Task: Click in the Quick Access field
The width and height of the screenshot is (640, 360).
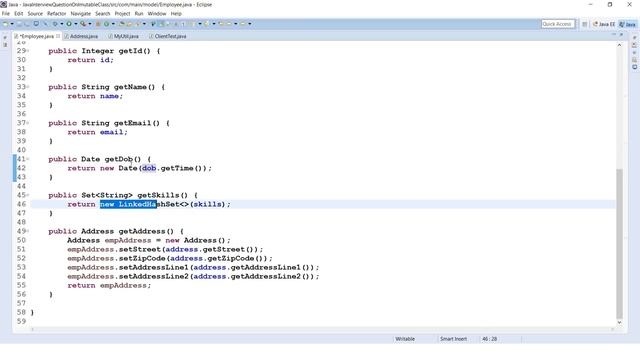Action: click(558, 24)
